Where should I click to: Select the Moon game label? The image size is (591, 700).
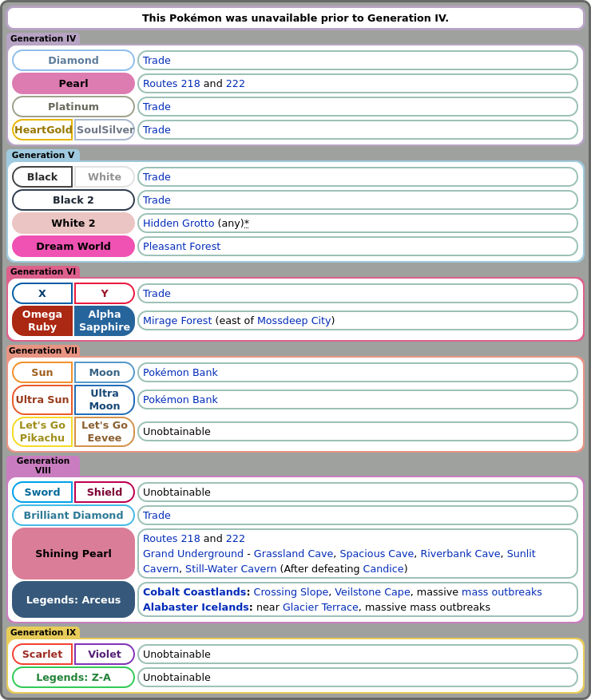click(x=105, y=372)
